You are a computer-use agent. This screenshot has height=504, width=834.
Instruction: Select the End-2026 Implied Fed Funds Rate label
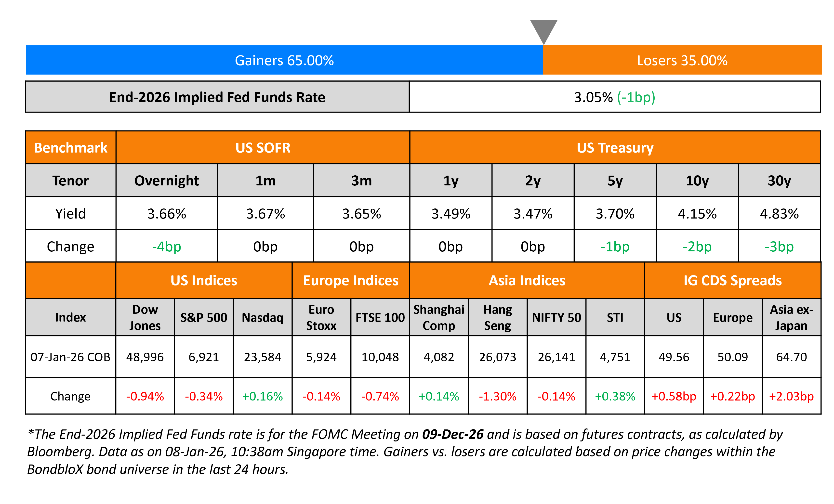pos(217,97)
